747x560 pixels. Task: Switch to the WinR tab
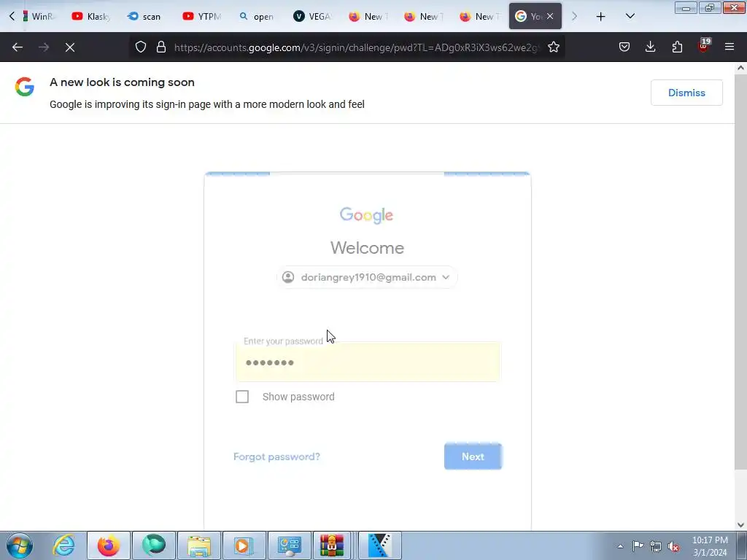click(38, 16)
